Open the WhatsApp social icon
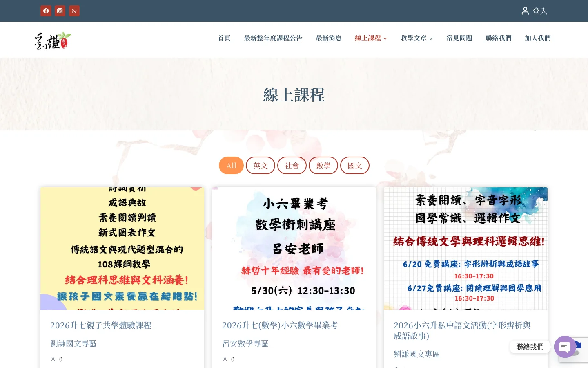This screenshot has height=368, width=588. (74, 11)
